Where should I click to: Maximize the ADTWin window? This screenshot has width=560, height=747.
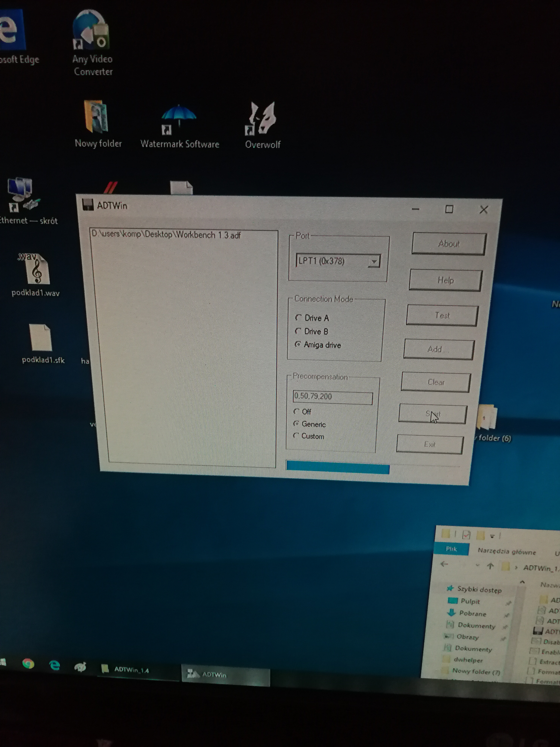pos(449,209)
